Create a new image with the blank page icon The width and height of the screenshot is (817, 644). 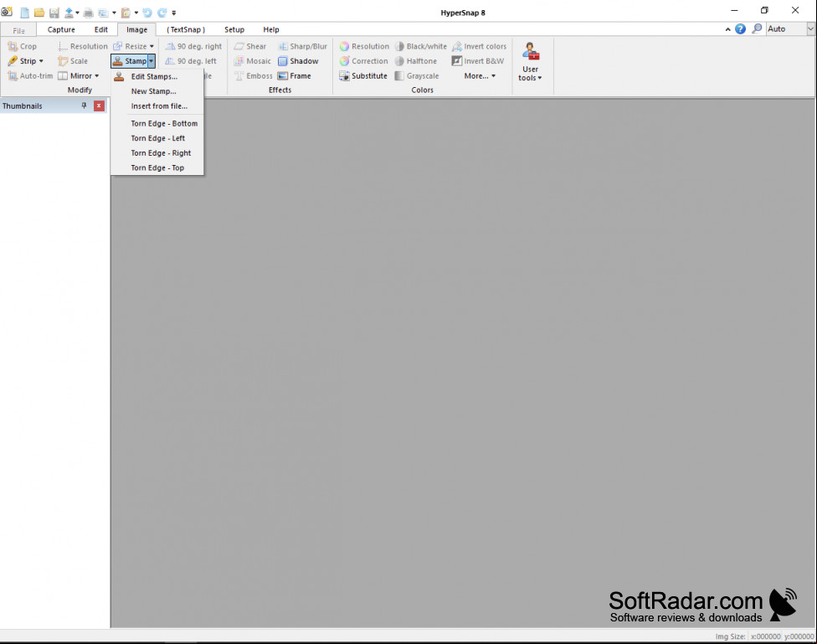click(24, 13)
